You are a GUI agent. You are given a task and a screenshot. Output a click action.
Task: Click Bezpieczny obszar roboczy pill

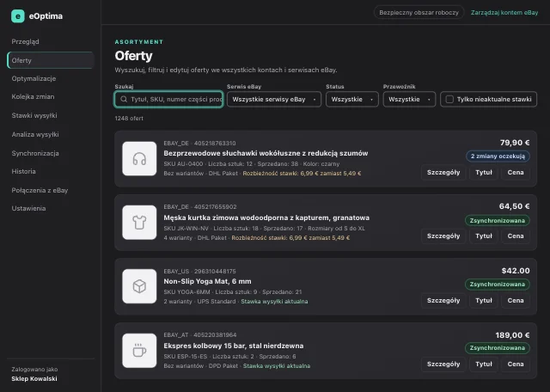419,13
